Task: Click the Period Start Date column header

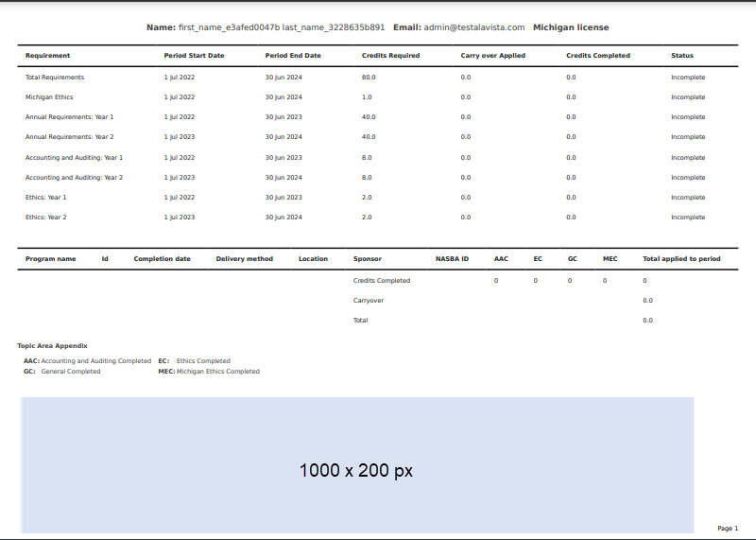Action: (194, 56)
